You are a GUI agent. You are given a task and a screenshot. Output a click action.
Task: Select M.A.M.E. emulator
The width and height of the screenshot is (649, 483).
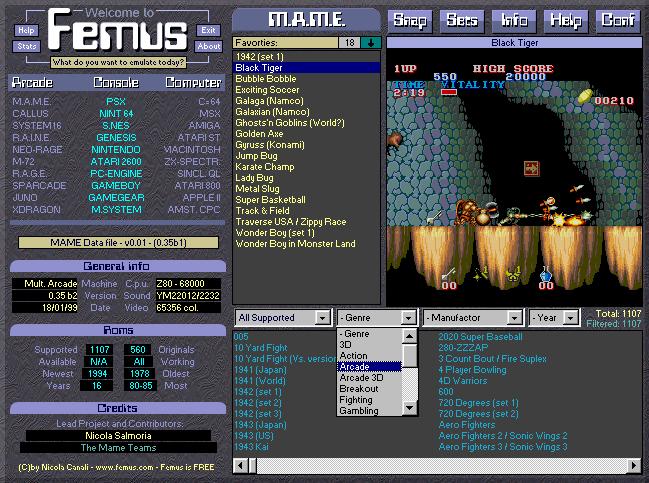point(32,102)
